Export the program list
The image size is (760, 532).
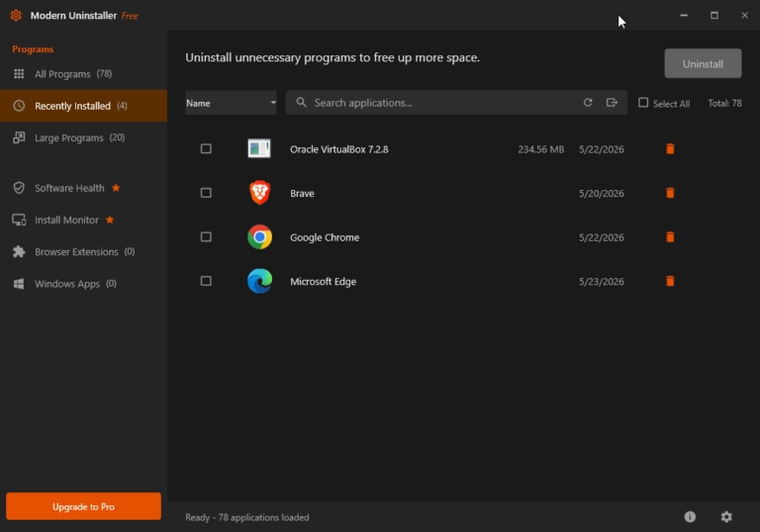[612, 103]
